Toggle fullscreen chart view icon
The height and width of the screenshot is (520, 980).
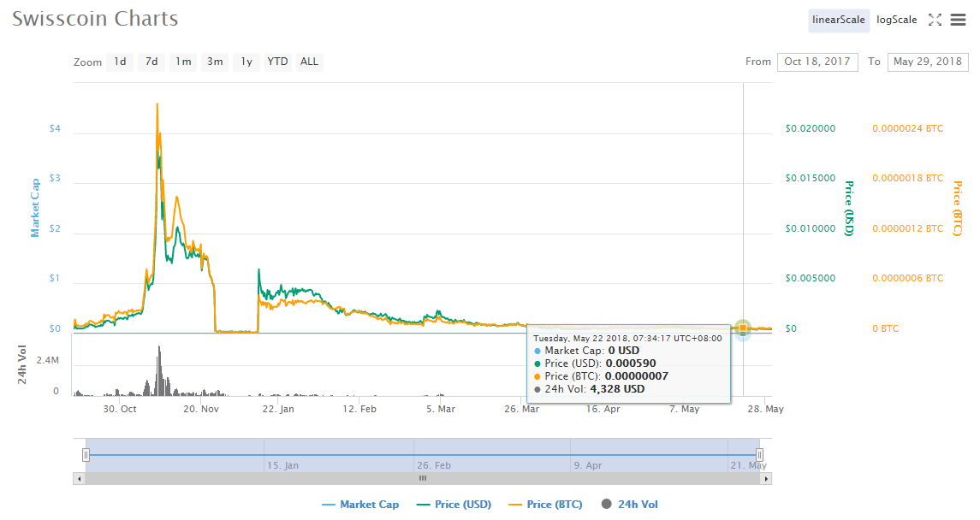tap(935, 20)
